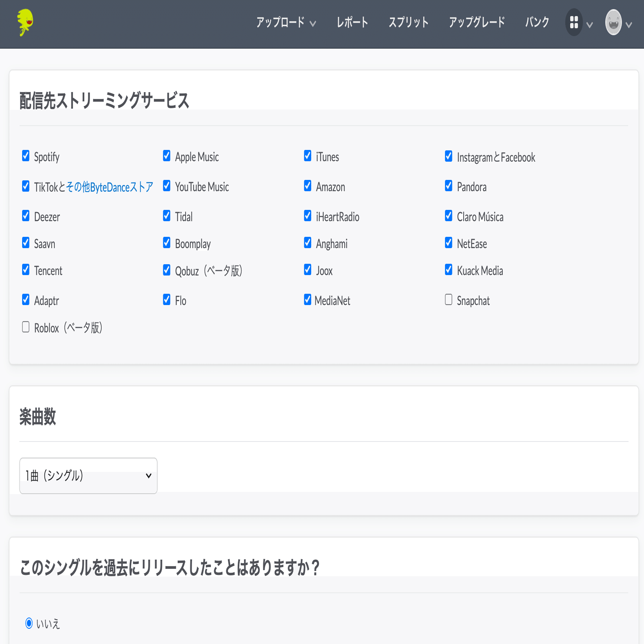
Task: Disable the Joox checkbox
Action: (308, 269)
